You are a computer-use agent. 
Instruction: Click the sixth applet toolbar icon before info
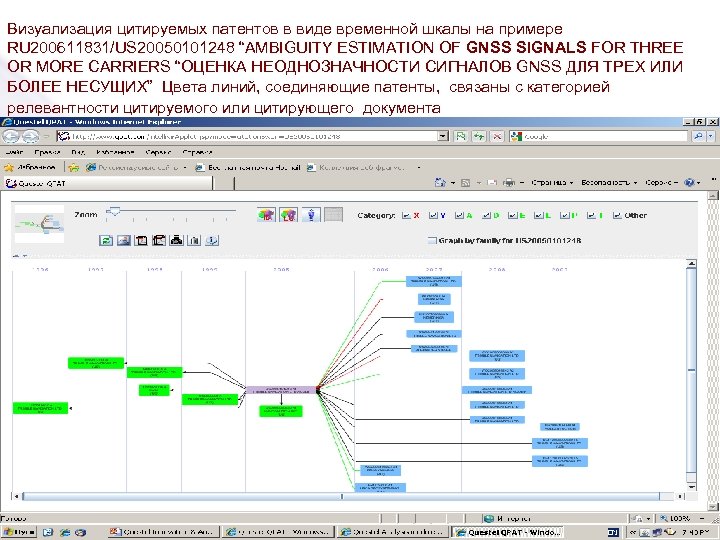point(194,240)
